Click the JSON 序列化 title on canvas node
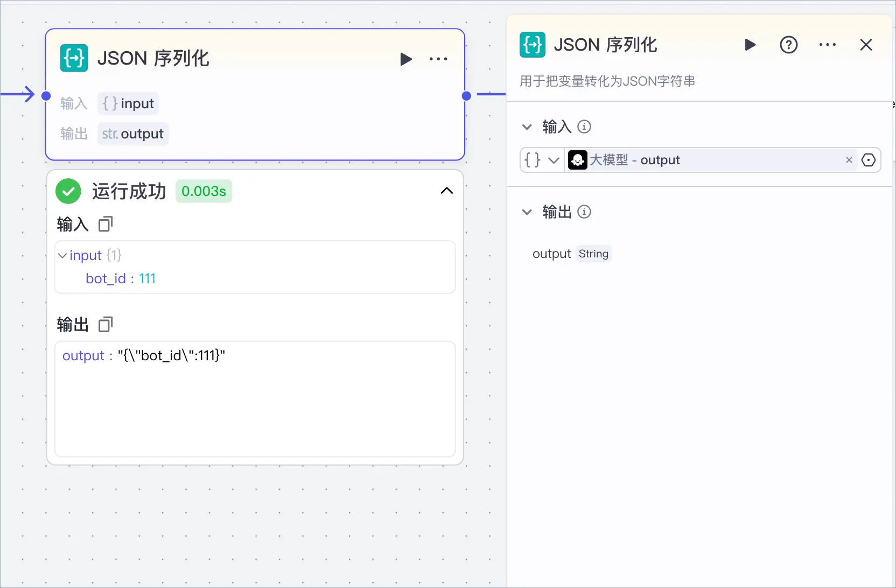The height and width of the screenshot is (588, 896). [x=153, y=58]
